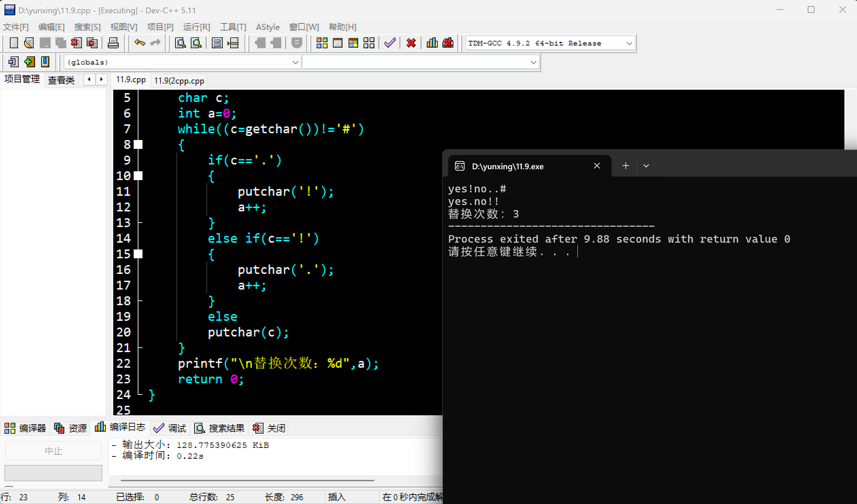Click the compile log horizontal scrollbar
This screenshot has width=857, height=504.
coord(247,481)
